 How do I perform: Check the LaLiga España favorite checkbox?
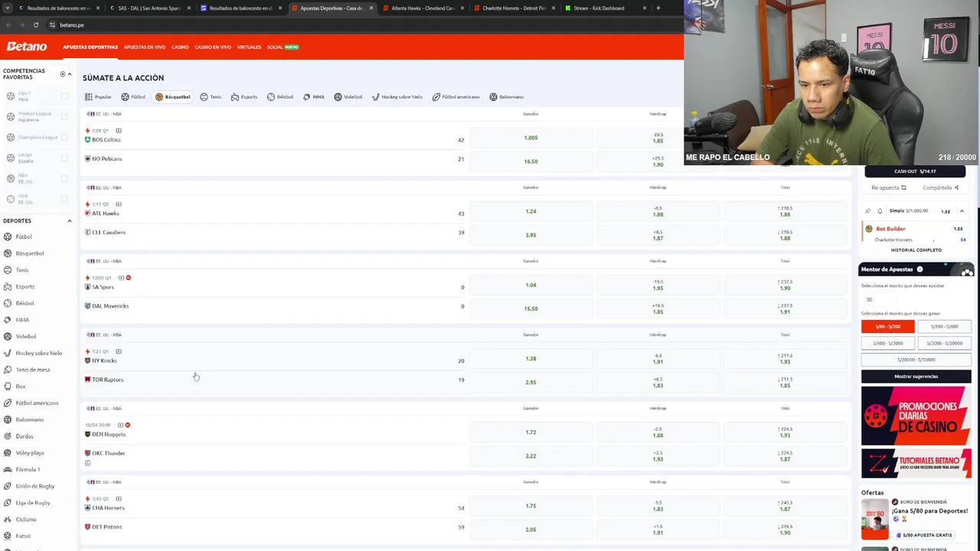64,158
